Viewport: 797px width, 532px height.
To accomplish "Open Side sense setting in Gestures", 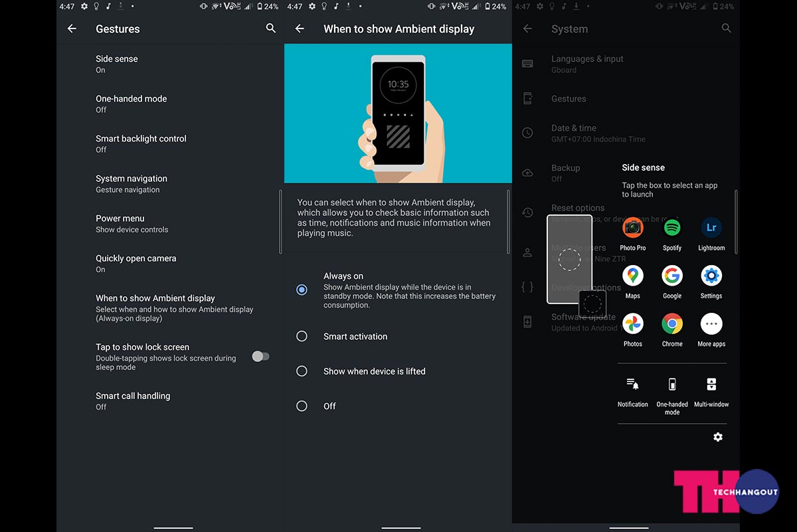I will (x=170, y=64).
